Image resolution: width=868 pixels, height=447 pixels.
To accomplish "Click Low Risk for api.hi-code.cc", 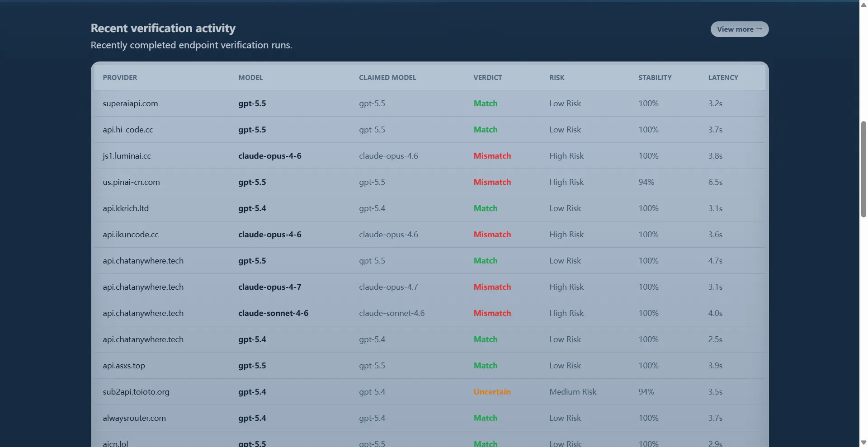I will click(565, 130).
